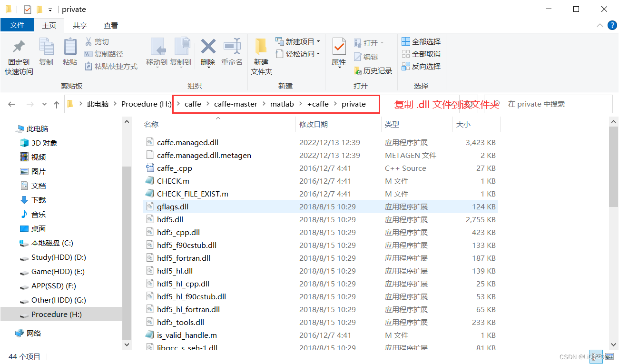Click the Delete X icon
619x364 pixels.
click(208, 47)
